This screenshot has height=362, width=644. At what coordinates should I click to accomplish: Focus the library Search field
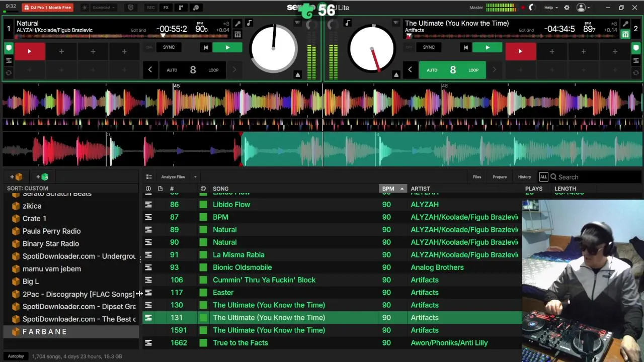596,177
